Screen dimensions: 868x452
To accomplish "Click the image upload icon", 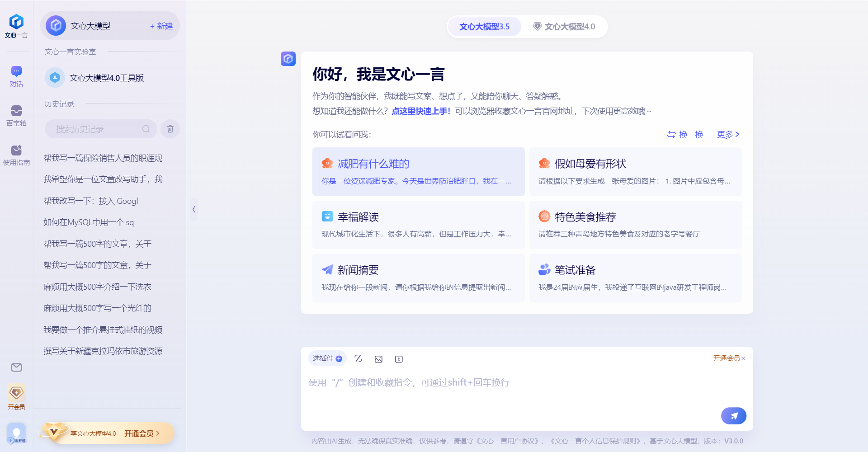I will (x=378, y=359).
